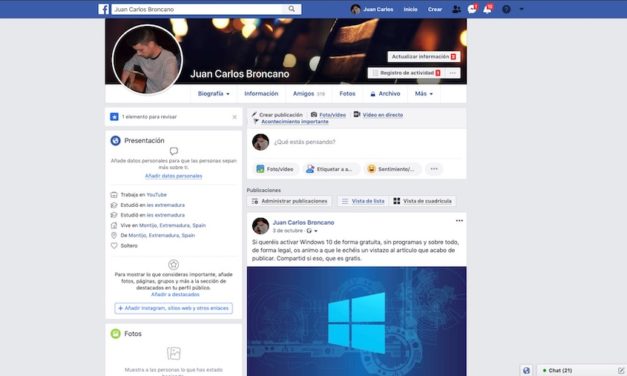Click the top bar profile avatar
This screenshot has width=627, height=376.
click(355, 9)
